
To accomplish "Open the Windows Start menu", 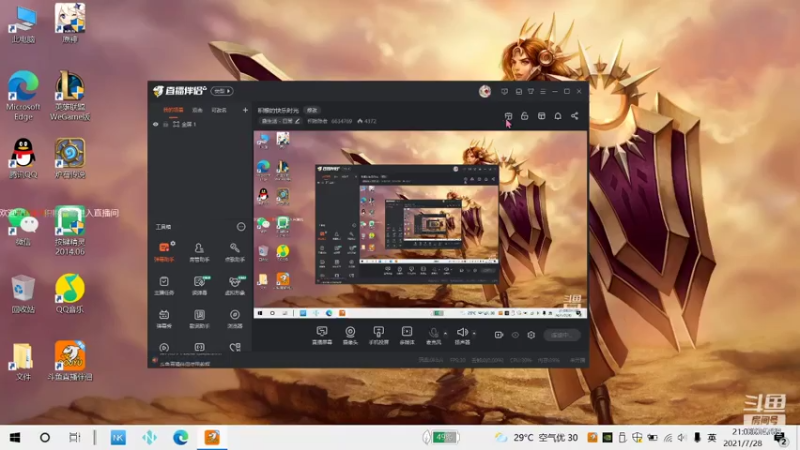I will pos(15,437).
